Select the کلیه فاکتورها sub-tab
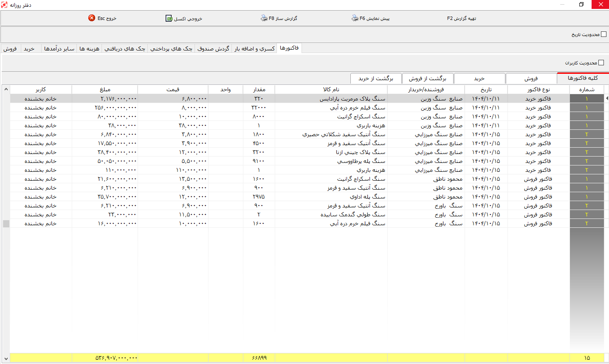The width and height of the screenshot is (609, 364). tap(583, 78)
